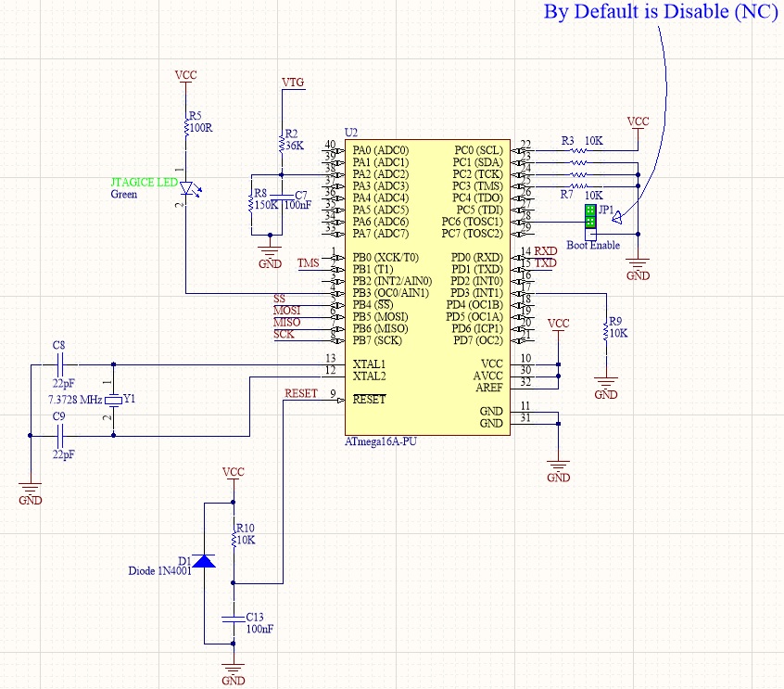Select the SCK net label
784x689 pixels.
pyautogui.click(x=284, y=334)
